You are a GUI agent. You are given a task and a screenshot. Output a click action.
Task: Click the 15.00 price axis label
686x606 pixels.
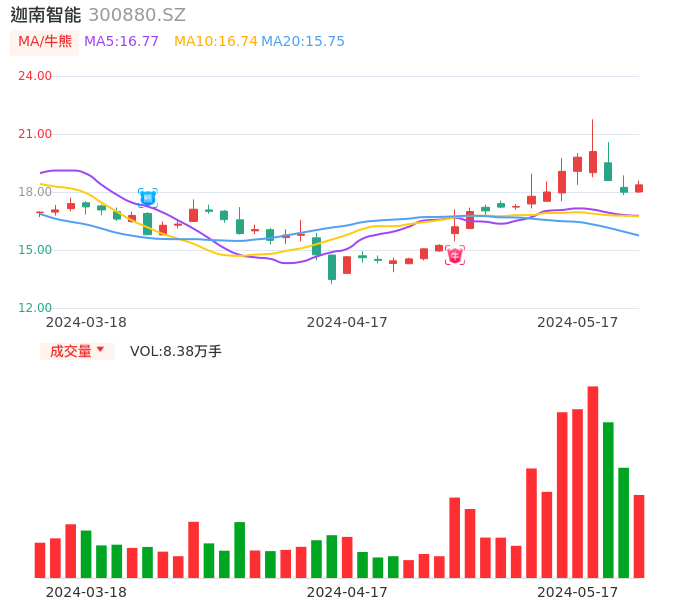(35, 250)
